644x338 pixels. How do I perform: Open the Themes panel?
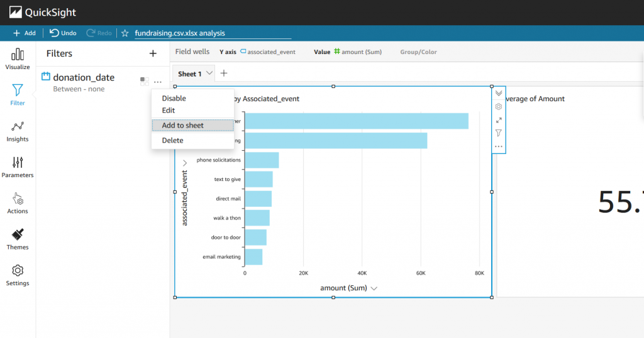coord(18,239)
